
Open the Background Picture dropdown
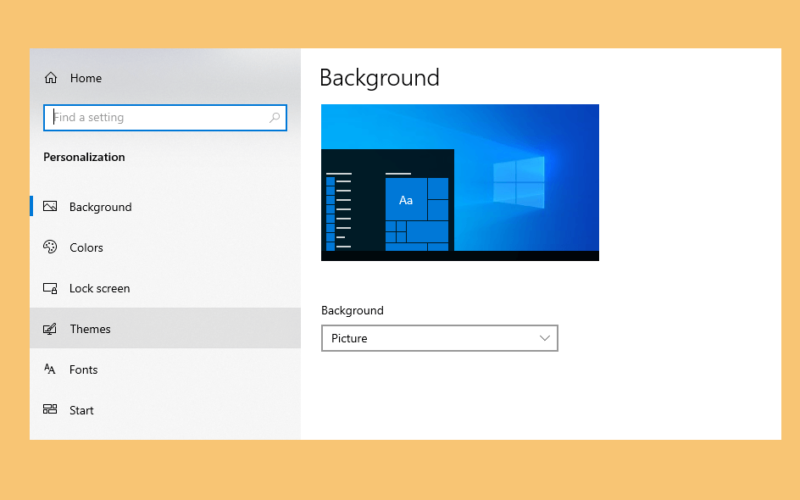(x=439, y=338)
